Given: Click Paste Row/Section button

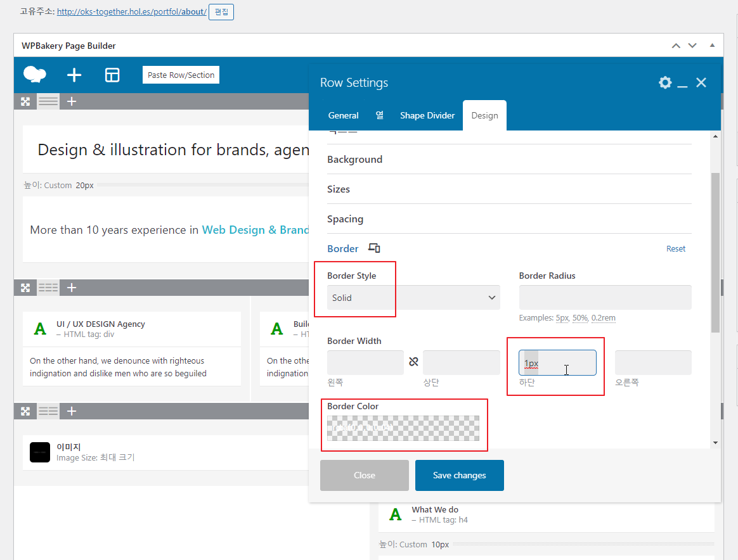Looking at the screenshot, I should [181, 75].
